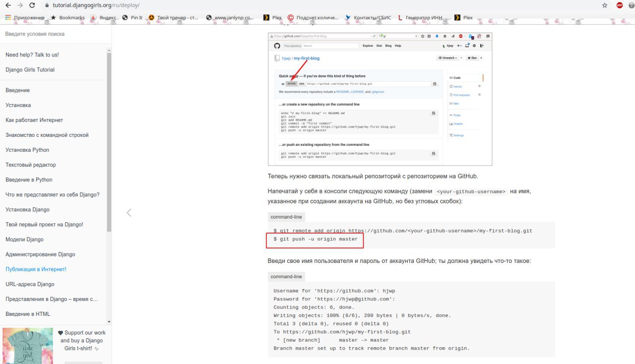635x364 pixels.
Task: Click the address bar URL
Action: 96,5
